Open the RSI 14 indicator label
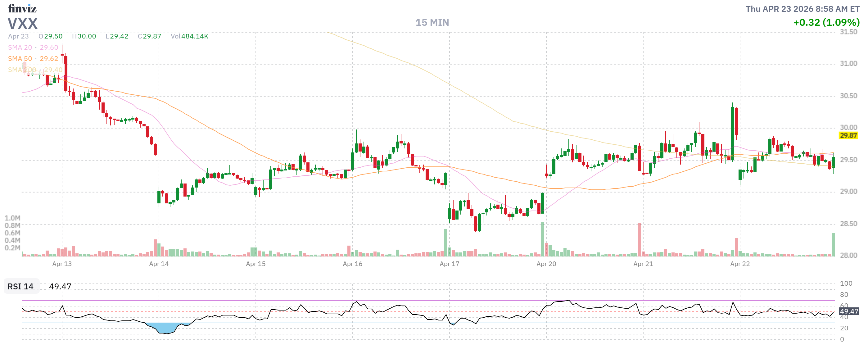The image size is (868, 349). (20, 287)
